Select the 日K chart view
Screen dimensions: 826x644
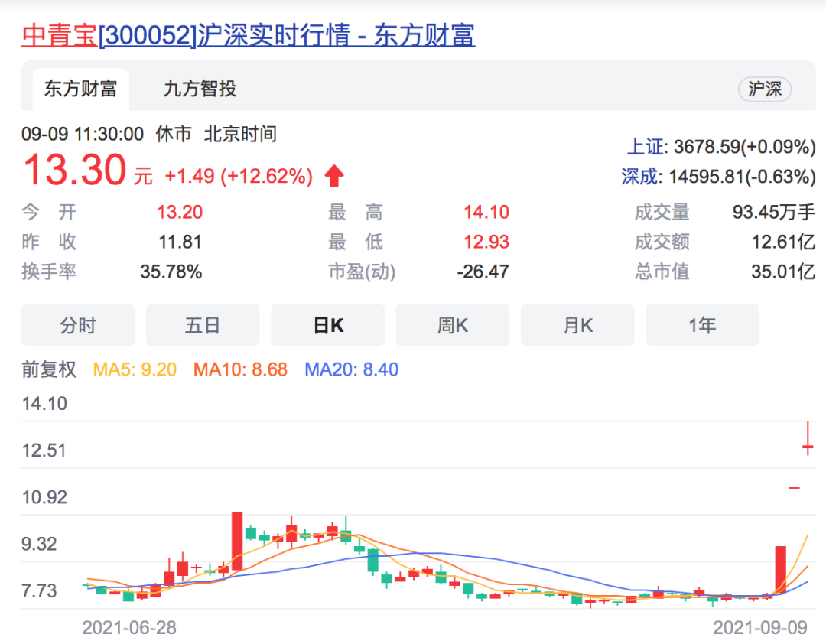tap(328, 325)
